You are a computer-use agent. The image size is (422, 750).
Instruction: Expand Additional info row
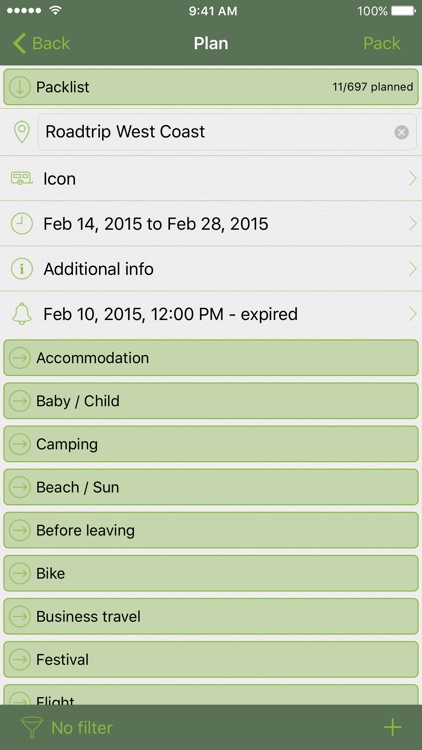click(x=211, y=269)
